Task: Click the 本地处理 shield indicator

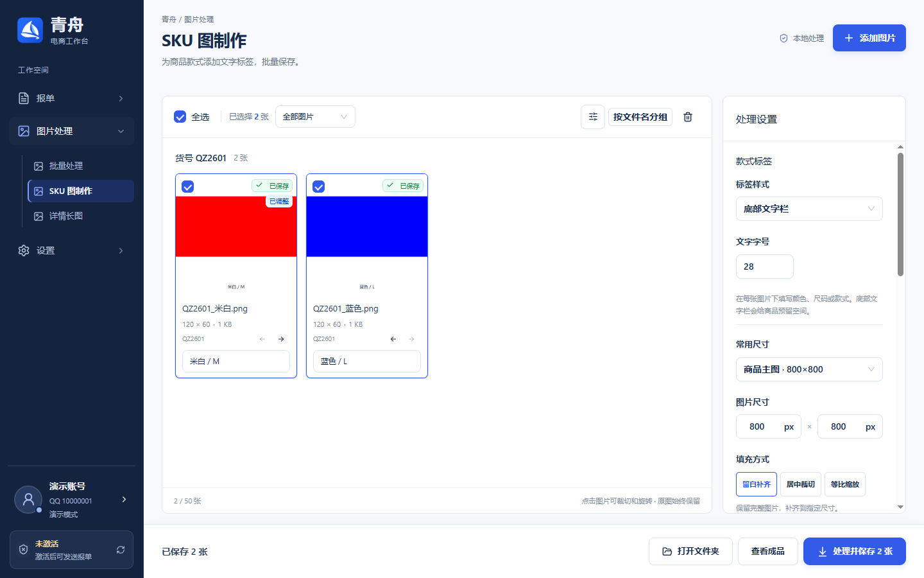Action: tap(801, 39)
